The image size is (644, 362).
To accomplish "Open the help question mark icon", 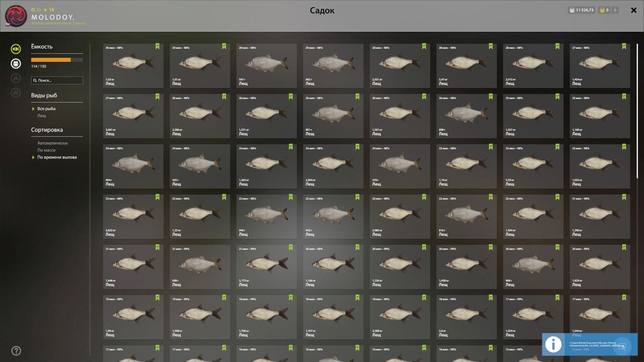I will pos(16,351).
